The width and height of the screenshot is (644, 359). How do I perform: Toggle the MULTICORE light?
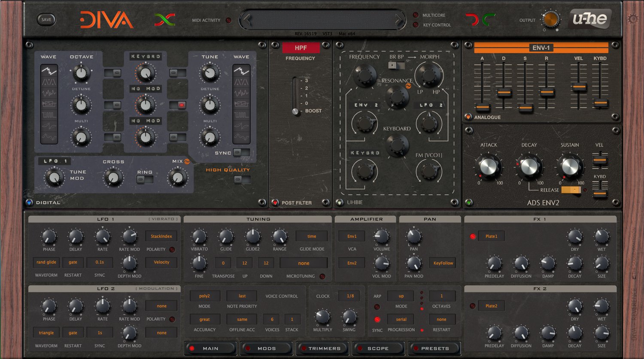pyautogui.click(x=416, y=15)
